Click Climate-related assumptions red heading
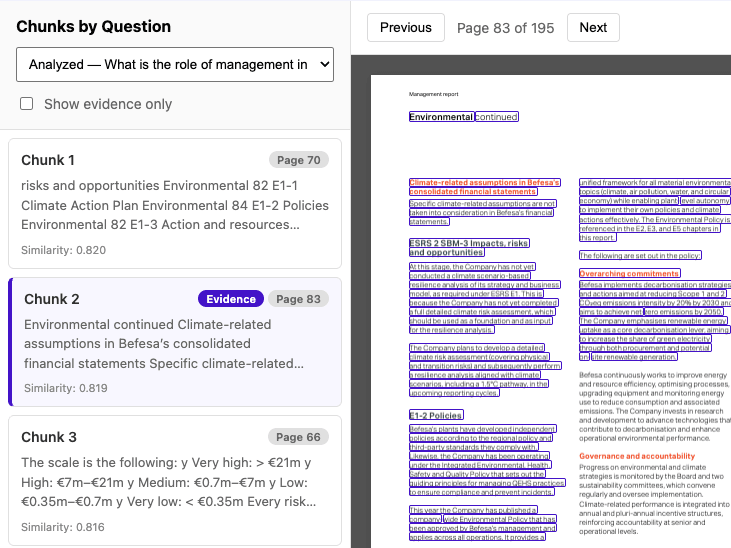This screenshot has height=548, width=731. coord(484,187)
